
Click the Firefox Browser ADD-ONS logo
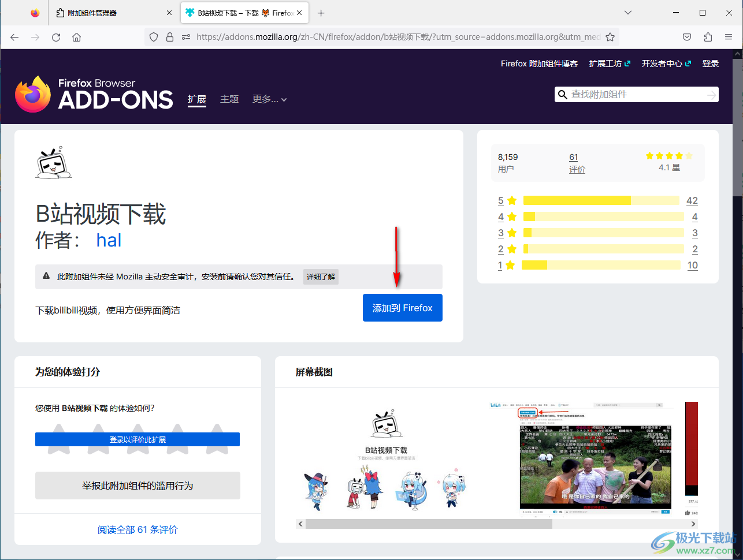94,94
